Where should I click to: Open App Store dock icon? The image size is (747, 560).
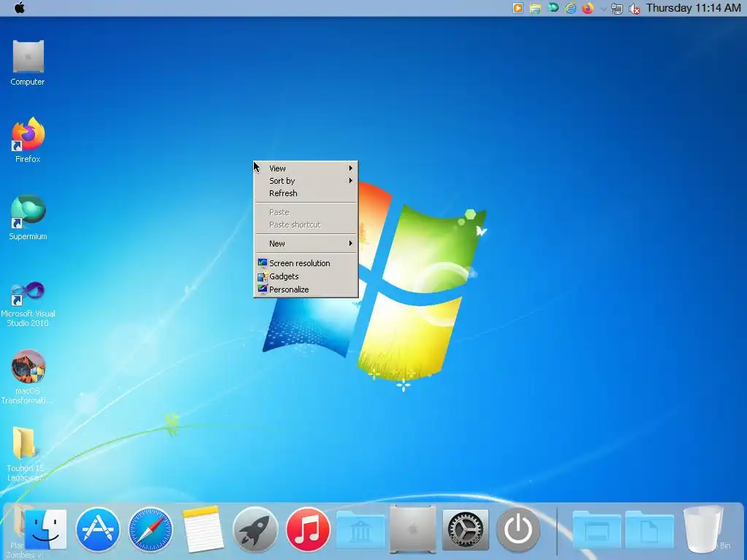[x=98, y=529]
